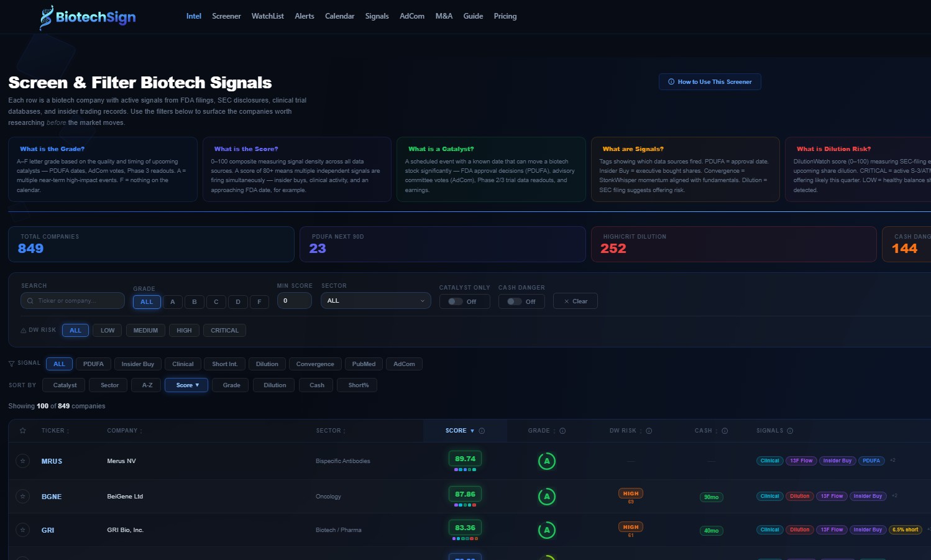
Task: Click the DW Risk warning triangle icon
Action: coord(24,331)
